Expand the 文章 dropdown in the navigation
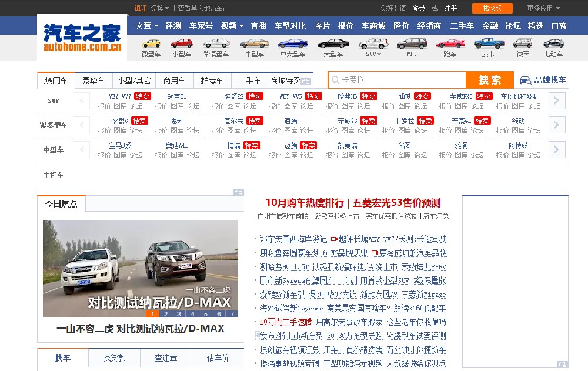588x371 pixels. click(144, 26)
